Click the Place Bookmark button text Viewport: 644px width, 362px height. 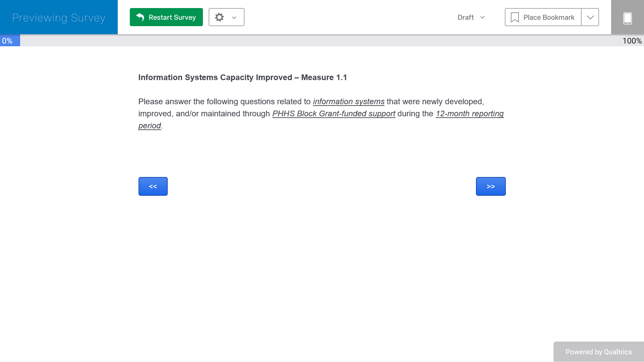549,17
